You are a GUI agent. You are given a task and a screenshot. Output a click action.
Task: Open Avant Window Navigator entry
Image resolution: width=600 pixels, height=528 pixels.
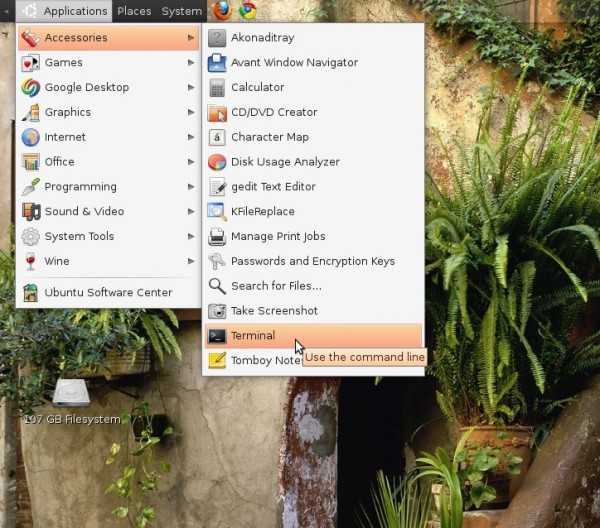coord(313,63)
